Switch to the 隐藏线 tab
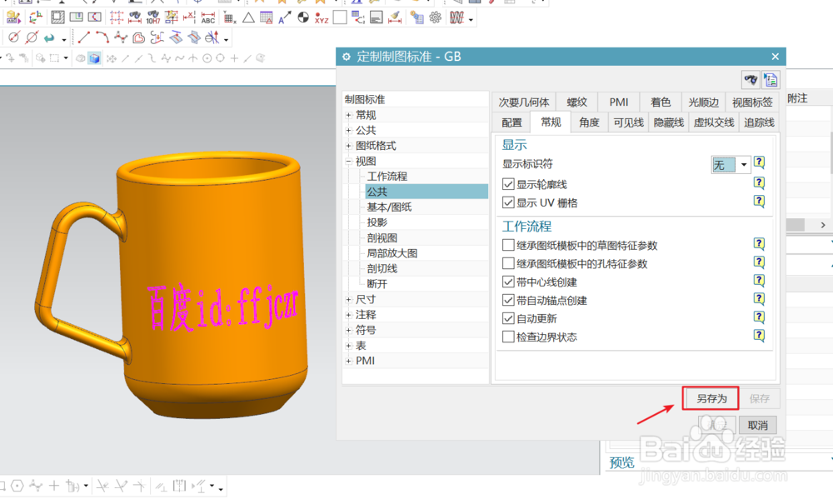 668,122
